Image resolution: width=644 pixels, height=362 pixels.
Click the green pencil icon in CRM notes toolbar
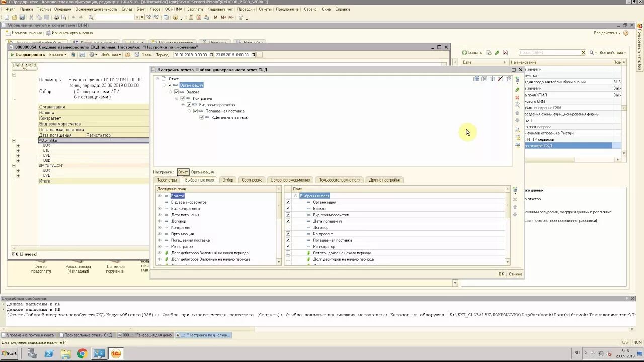(x=497, y=53)
